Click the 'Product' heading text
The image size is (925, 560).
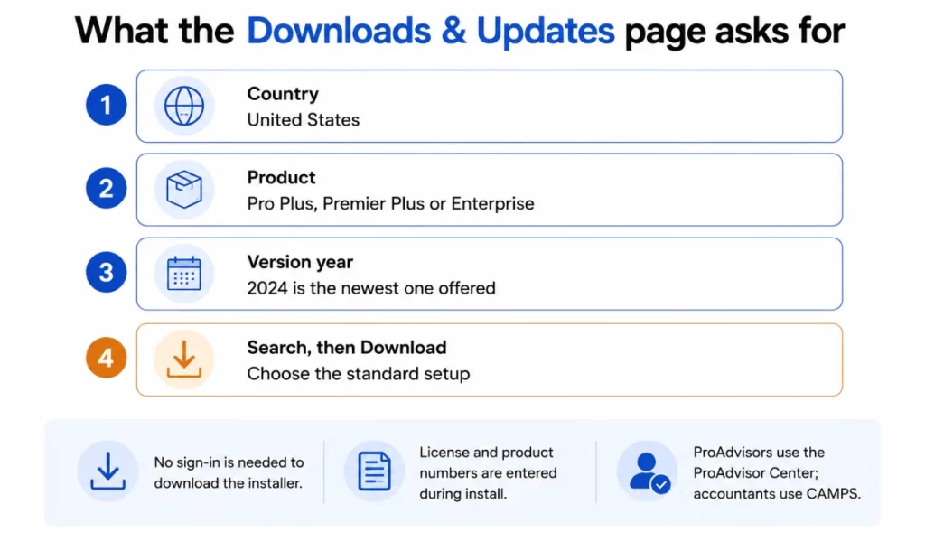coord(282,178)
